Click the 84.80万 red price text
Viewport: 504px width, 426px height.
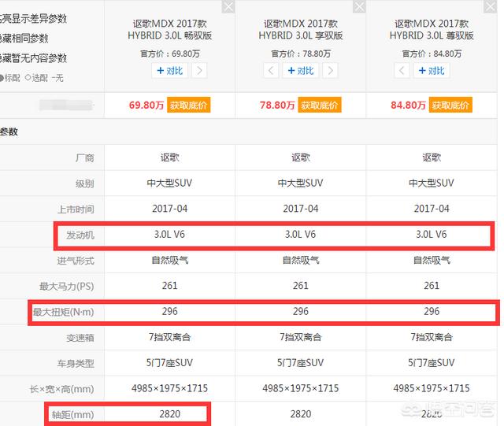[x=408, y=106]
